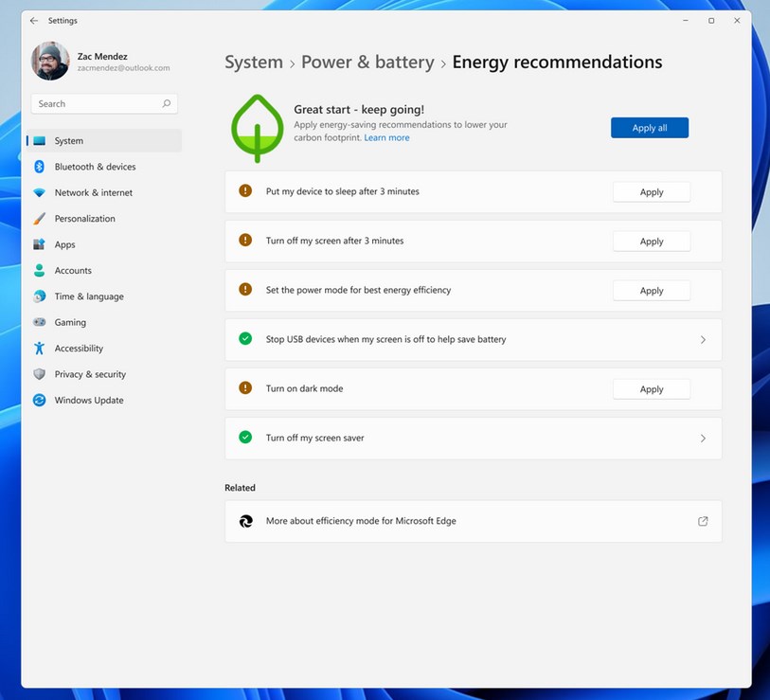Click the Privacy & security shield icon
This screenshot has width=770, height=700.
tap(39, 374)
